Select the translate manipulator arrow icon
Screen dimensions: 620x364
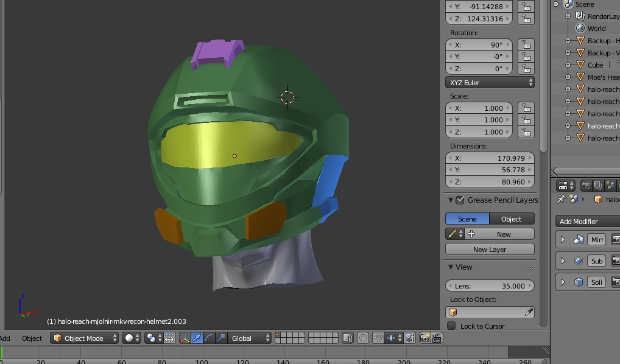tap(197, 338)
